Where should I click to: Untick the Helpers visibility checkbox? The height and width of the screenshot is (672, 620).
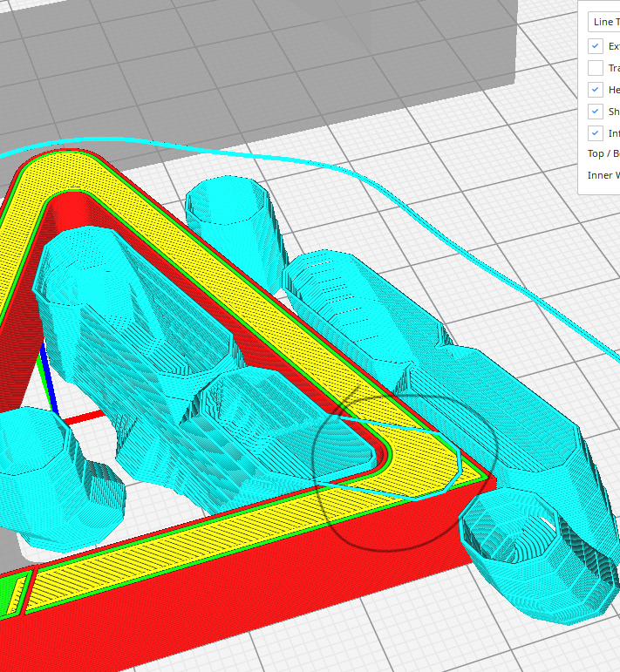(595, 90)
